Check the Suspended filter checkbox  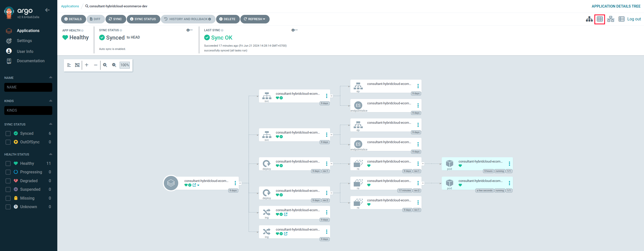8,190
